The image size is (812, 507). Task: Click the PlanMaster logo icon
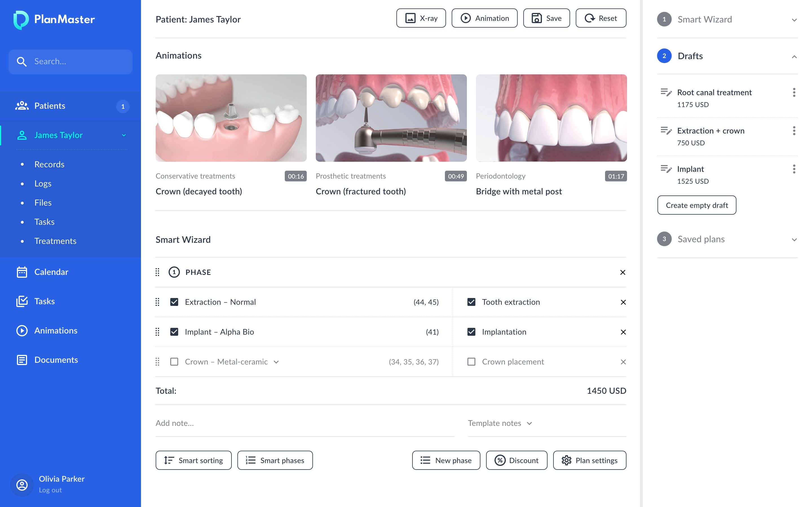click(x=21, y=19)
